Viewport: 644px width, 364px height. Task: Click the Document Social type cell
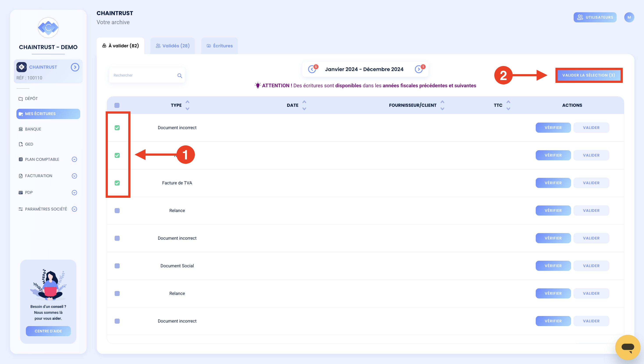click(177, 266)
